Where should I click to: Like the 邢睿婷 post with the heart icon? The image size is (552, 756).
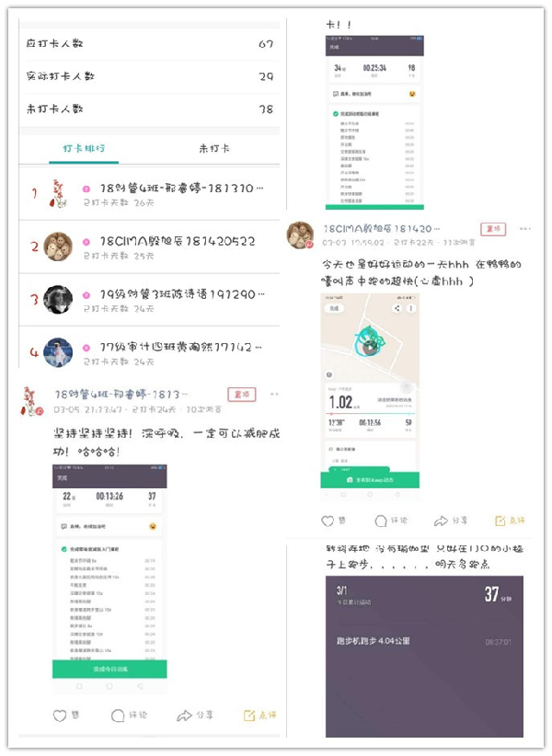60,716
